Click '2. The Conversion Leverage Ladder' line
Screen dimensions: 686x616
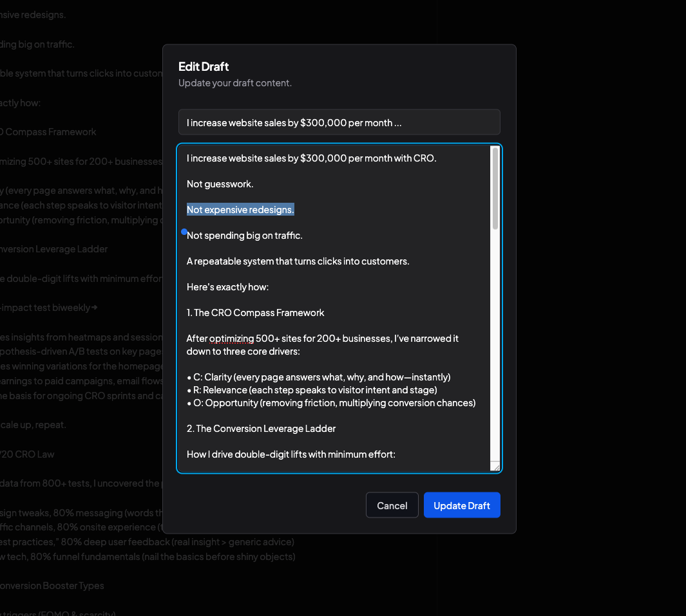tap(261, 429)
